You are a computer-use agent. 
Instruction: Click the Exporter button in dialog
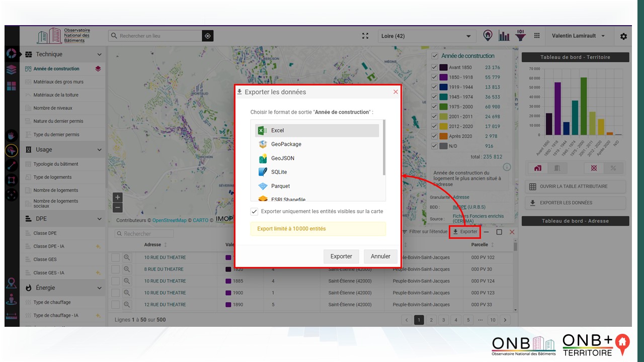tap(341, 256)
